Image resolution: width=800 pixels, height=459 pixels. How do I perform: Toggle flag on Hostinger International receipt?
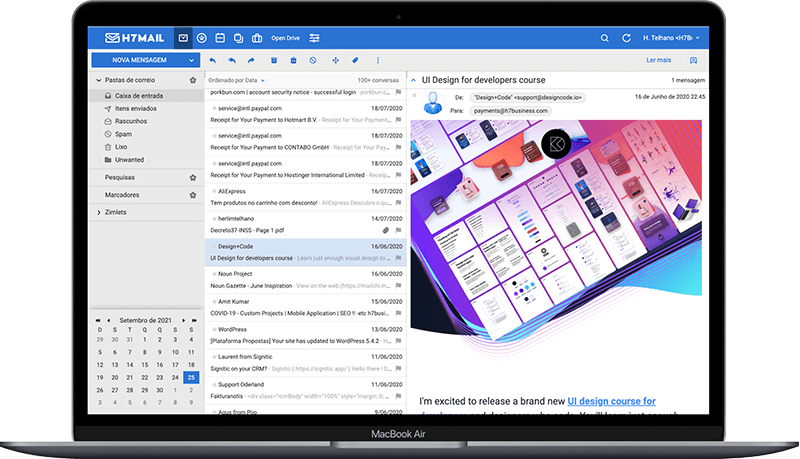[x=398, y=175]
